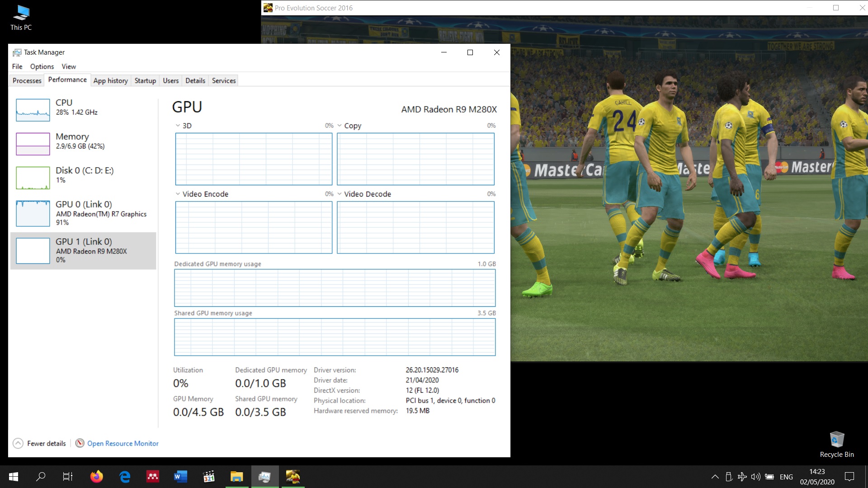
Task: Open the taskbar clock and date
Action: [x=817, y=477]
